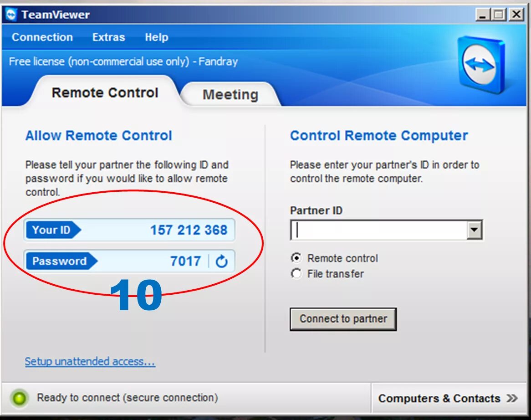Viewport: 531px width, 420px height.
Task: Switch to the Remote Control tab
Action: tap(105, 92)
